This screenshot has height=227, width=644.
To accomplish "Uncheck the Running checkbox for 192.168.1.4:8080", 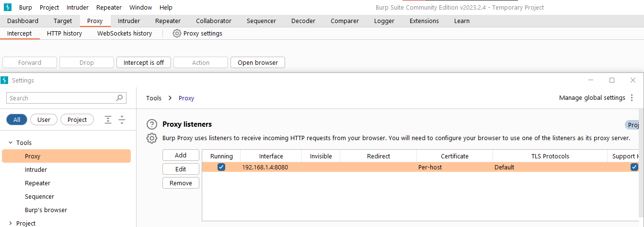I will click(x=221, y=167).
